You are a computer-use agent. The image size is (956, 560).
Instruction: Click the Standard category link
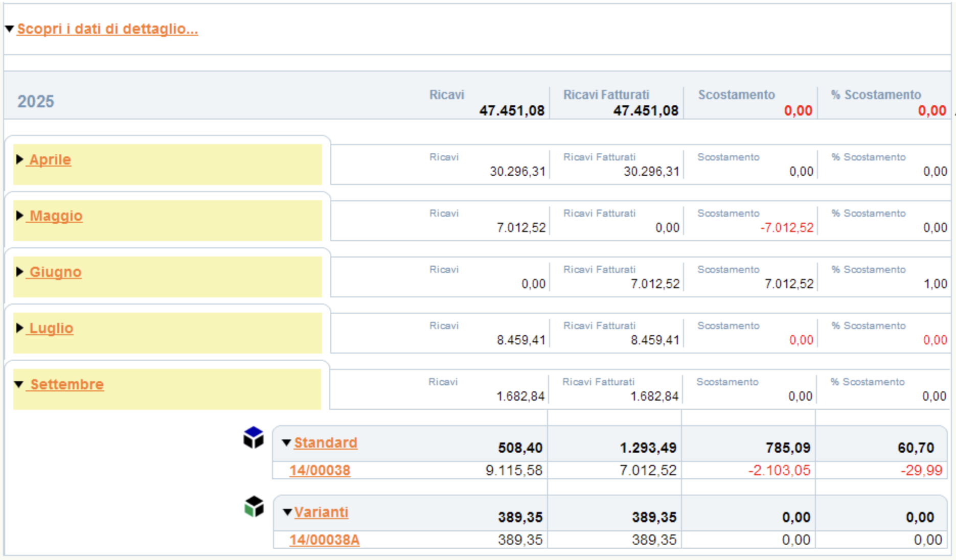click(326, 442)
